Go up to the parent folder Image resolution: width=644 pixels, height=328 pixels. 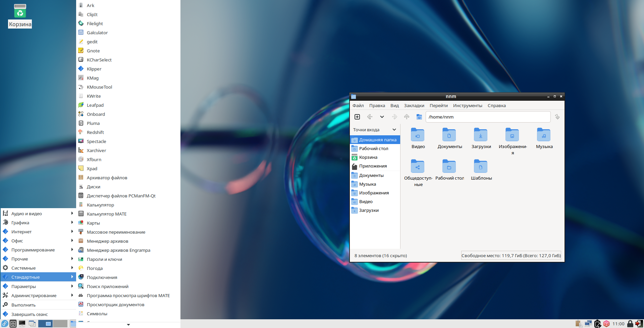coord(407,117)
